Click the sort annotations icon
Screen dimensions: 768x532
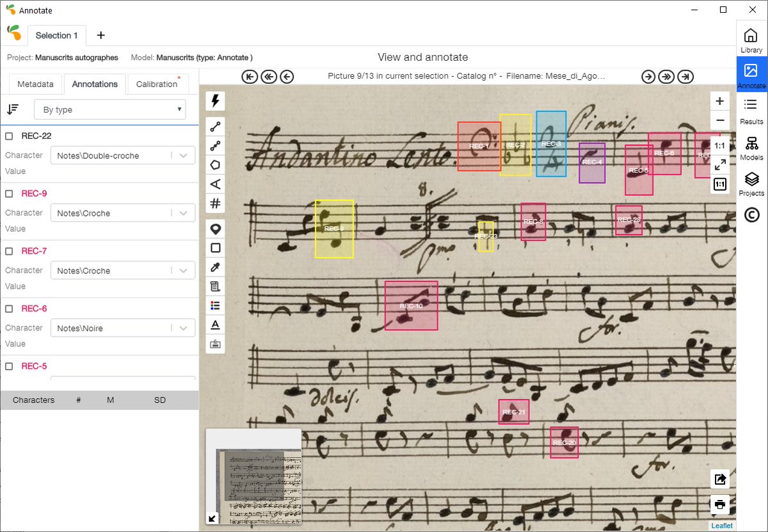(x=13, y=109)
